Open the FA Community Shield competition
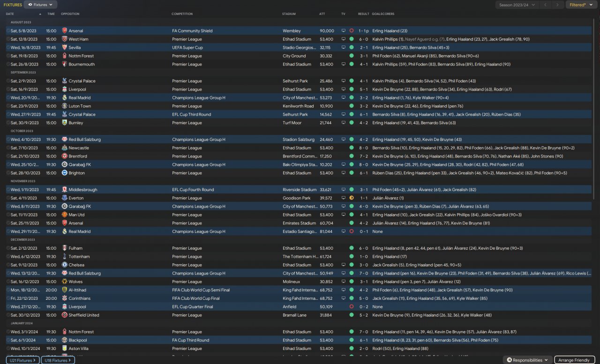 [192, 31]
